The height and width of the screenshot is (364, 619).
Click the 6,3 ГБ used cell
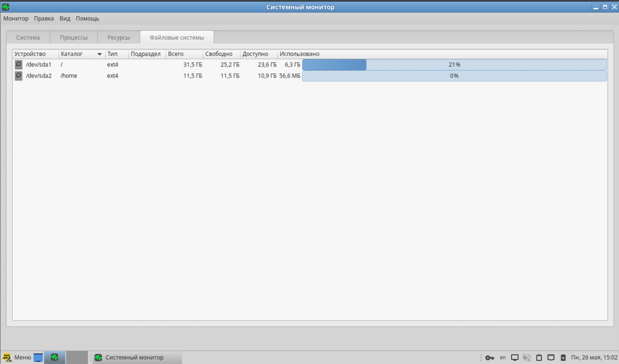click(292, 65)
